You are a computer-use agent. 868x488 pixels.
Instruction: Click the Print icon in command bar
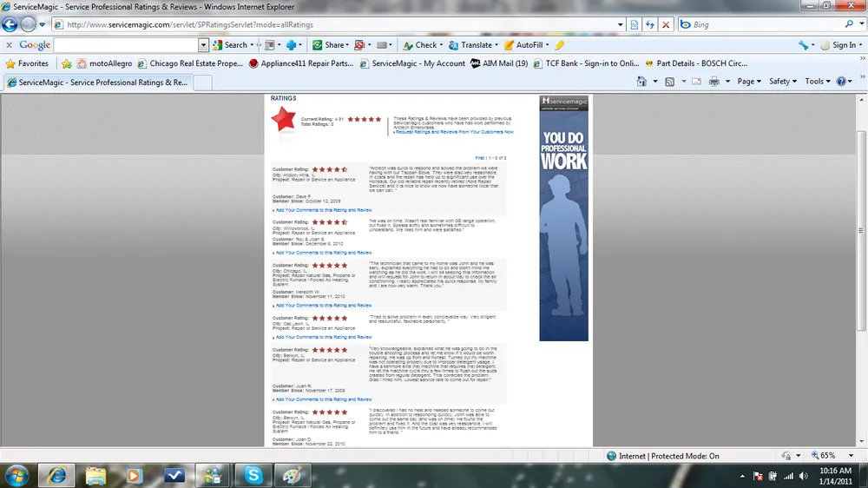[713, 82]
